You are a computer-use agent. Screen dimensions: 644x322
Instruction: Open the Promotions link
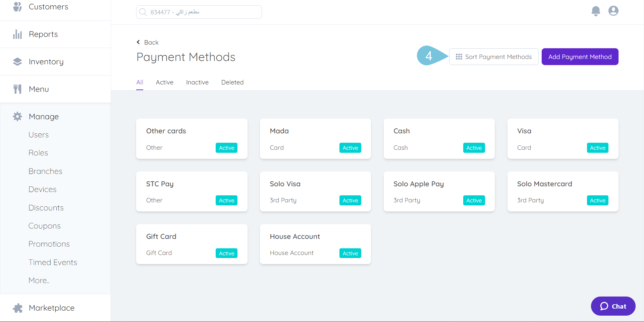tap(49, 244)
